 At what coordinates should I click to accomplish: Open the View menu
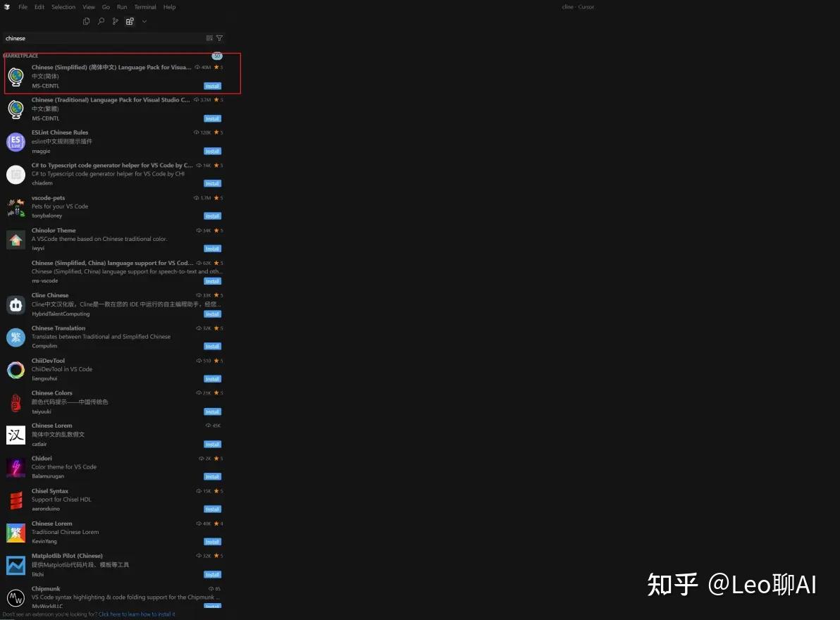(x=89, y=7)
